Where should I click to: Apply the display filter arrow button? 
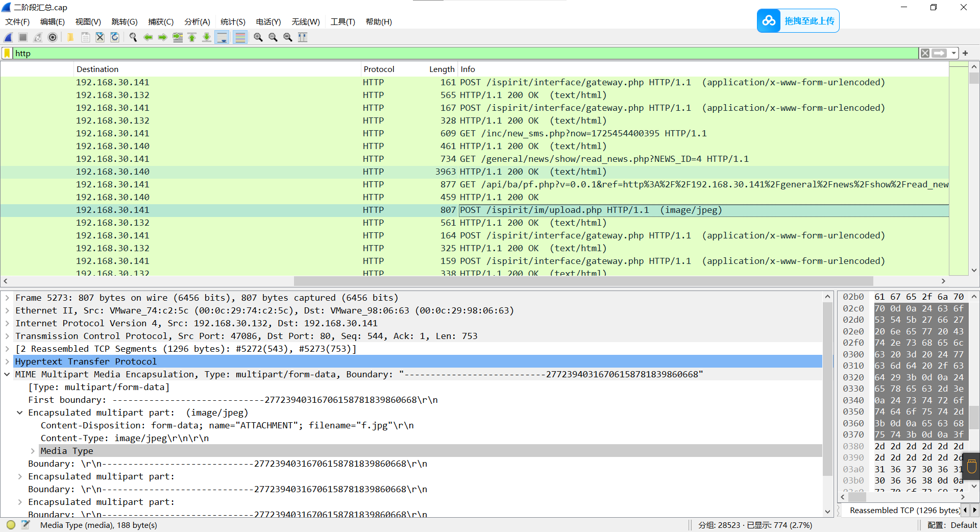pos(939,53)
